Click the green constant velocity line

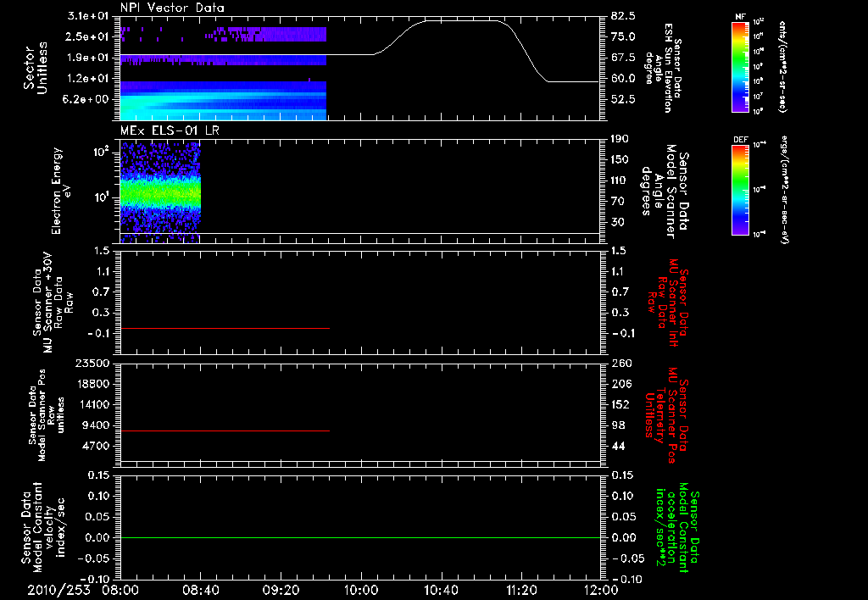[x=360, y=537]
